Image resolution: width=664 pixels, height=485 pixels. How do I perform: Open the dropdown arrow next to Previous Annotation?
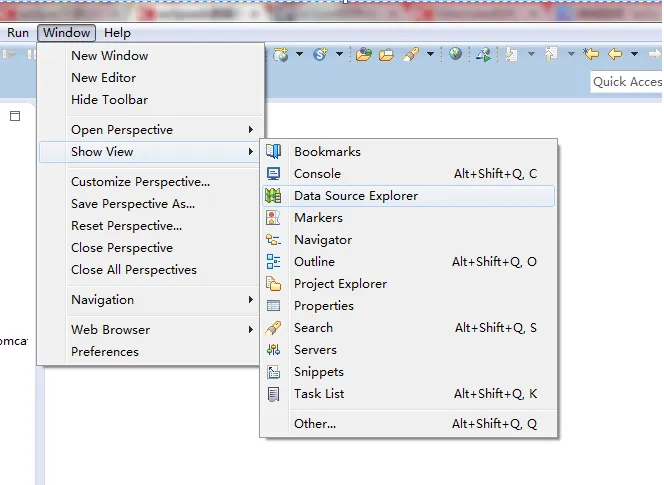click(571, 54)
